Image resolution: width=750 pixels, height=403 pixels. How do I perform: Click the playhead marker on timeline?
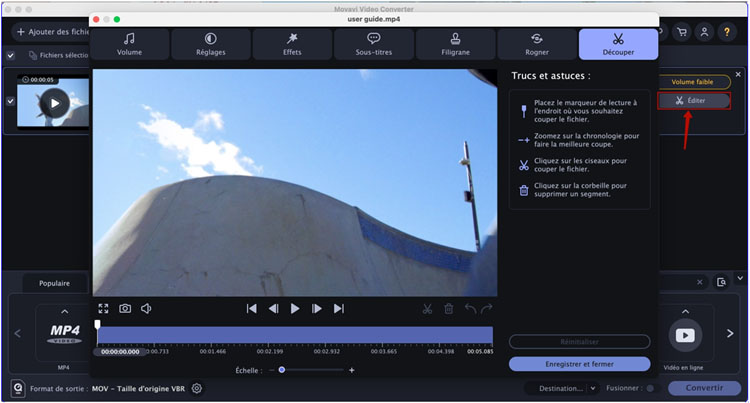(98, 325)
